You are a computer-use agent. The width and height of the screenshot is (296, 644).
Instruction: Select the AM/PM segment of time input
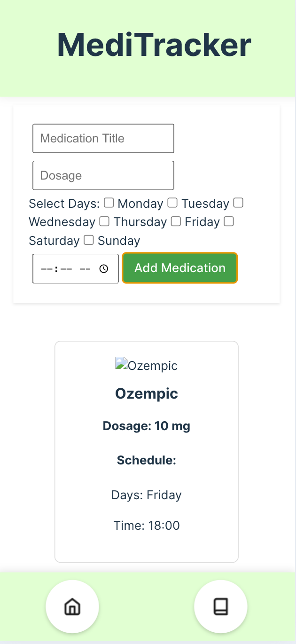point(85,269)
